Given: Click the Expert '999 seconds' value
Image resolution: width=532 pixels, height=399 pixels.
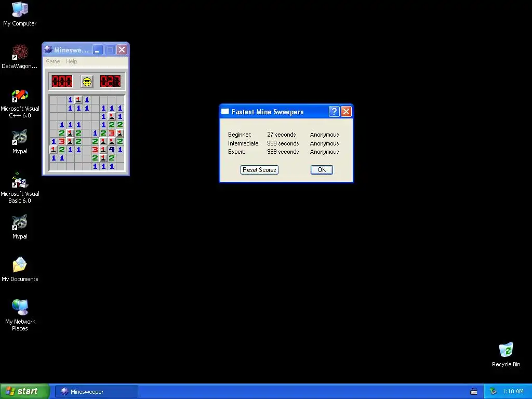Looking at the screenshot, I should coord(283,152).
